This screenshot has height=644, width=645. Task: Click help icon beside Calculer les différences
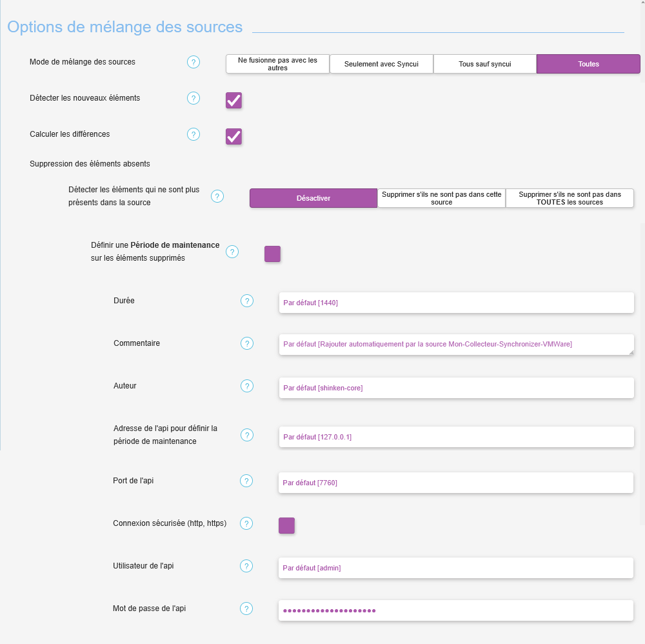click(x=193, y=134)
